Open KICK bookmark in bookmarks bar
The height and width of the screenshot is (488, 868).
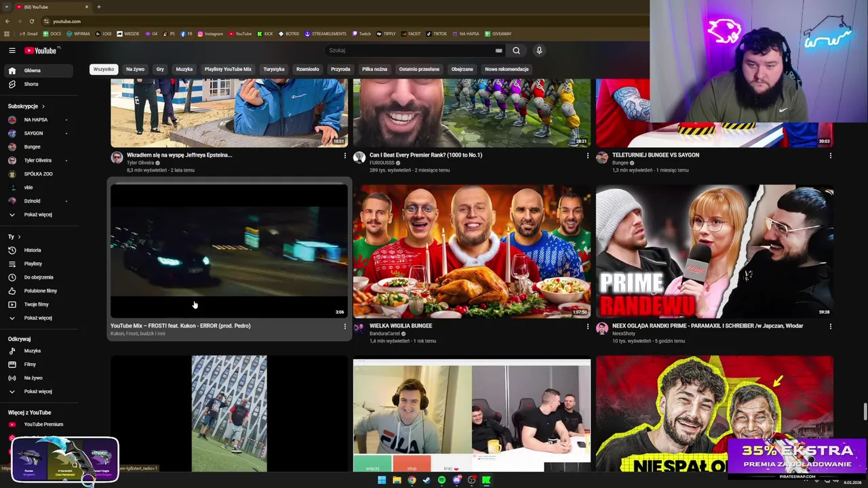tap(265, 33)
